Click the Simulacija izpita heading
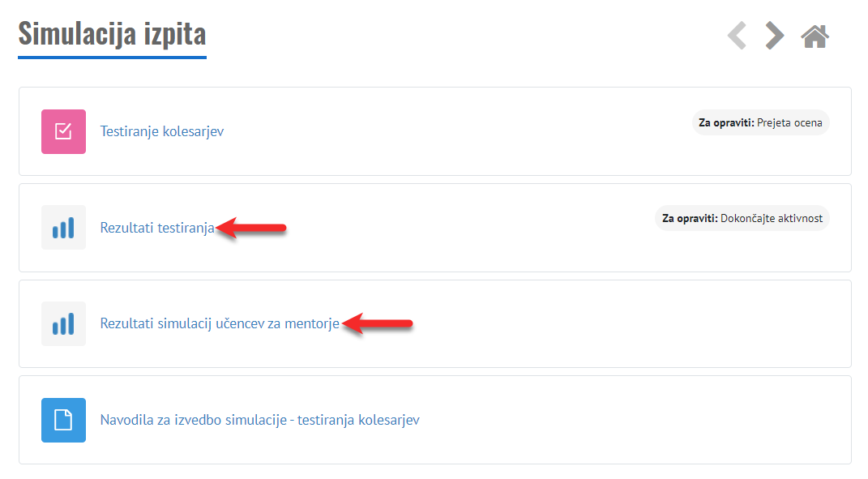868x479 pixels. click(x=112, y=34)
